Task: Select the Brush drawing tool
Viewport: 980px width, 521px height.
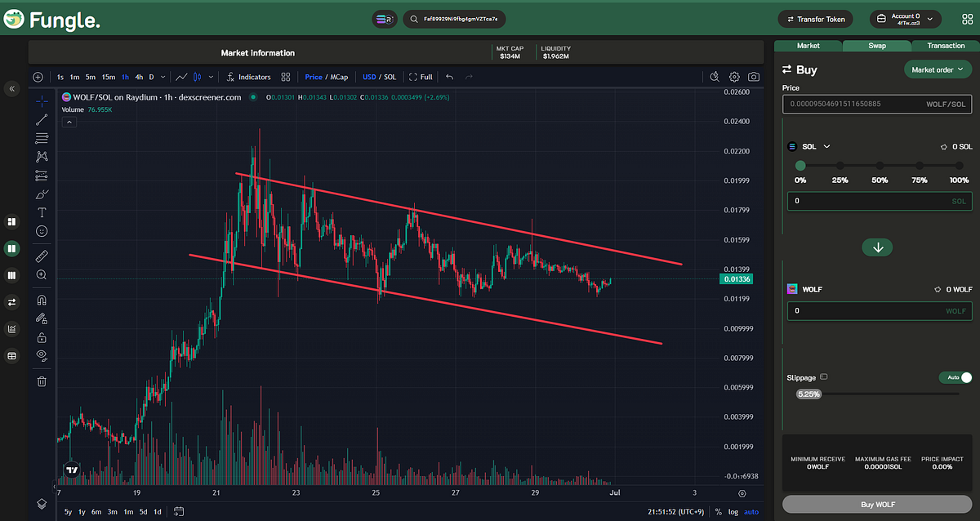Action: pyautogui.click(x=42, y=194)
